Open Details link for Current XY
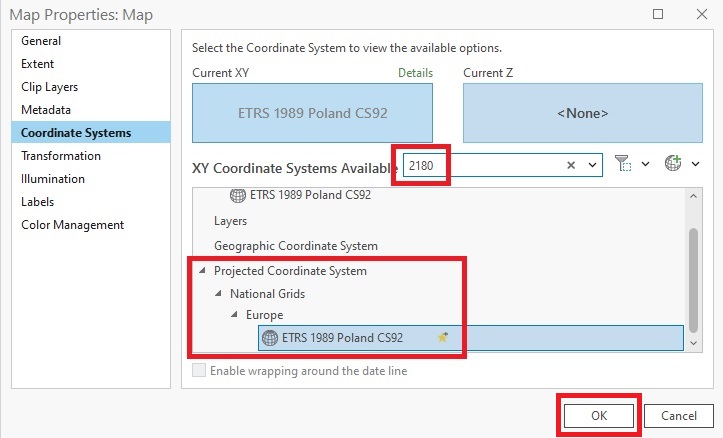The width and height of the screenshot is (723, 438). pos(415,73)
